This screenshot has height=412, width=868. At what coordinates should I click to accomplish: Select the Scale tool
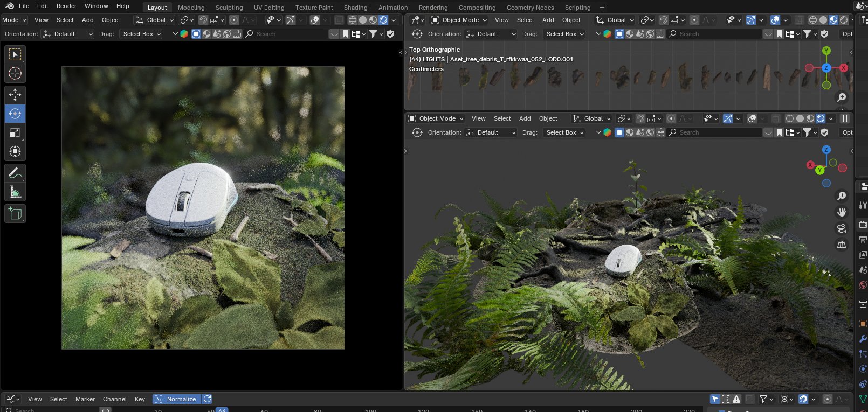point(15,132)
